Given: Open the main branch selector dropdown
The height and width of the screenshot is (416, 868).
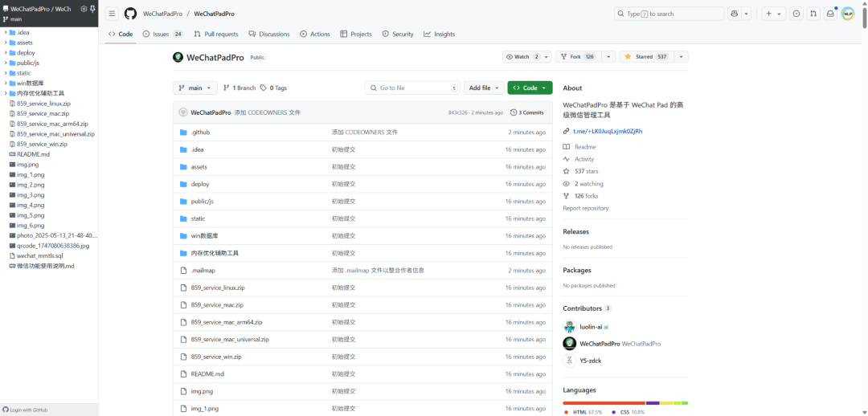Looking at the screenshot, I should tap(195, 88).
